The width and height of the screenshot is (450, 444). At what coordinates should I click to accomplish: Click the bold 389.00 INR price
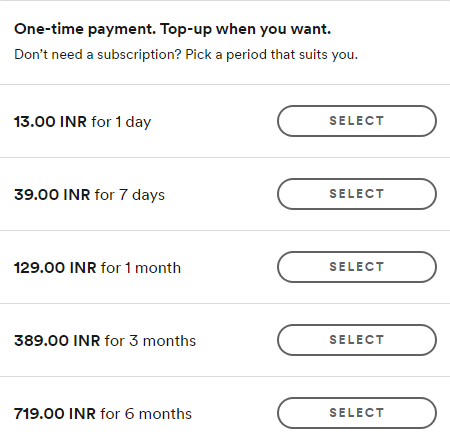coord(57,341)
